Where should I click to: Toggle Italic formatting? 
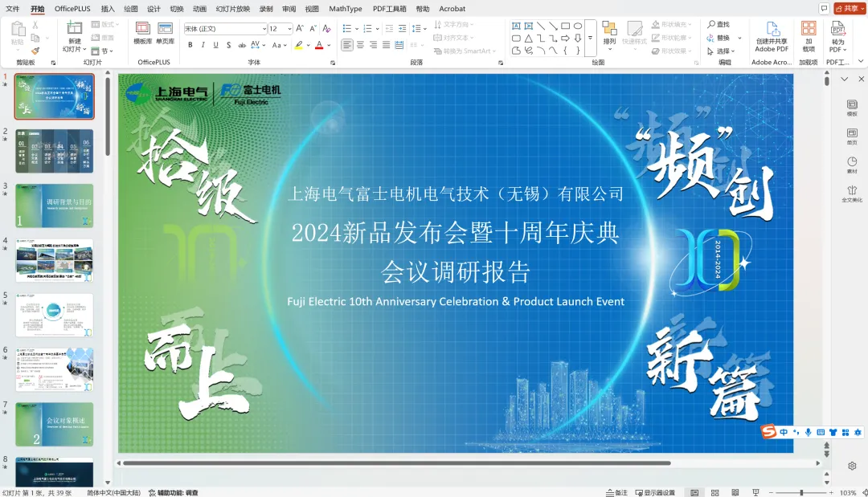point(203,45)
